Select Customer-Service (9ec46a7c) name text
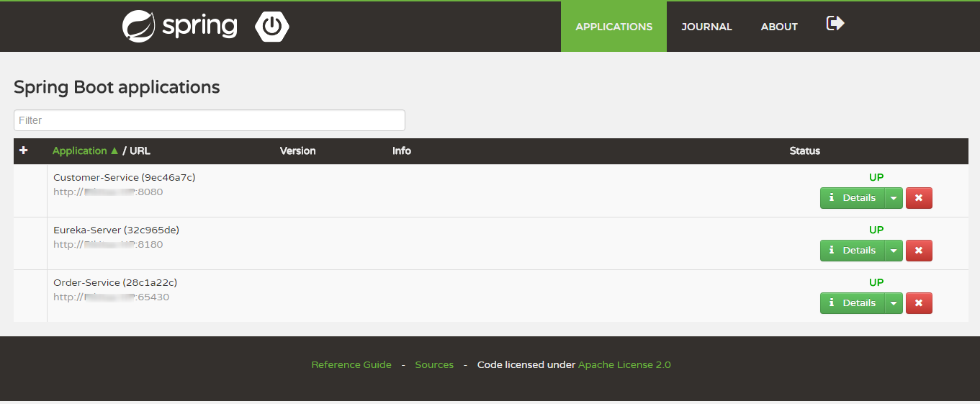 [125, 177]
